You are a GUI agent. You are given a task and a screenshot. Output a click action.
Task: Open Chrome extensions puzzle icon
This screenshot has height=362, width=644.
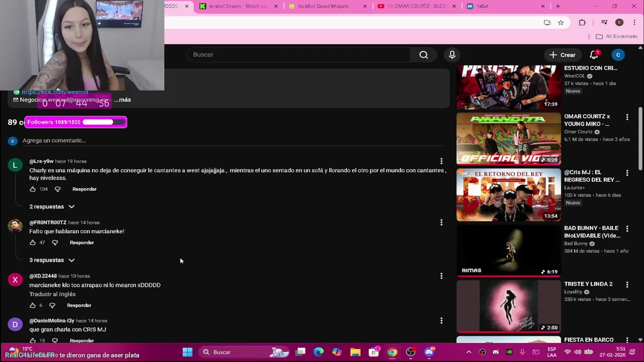pos(582,23)
